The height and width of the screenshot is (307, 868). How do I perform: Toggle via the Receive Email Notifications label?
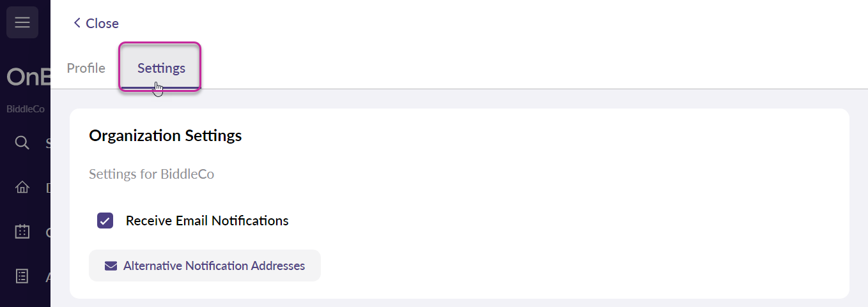pyautogui.click(x=207, y=221)
